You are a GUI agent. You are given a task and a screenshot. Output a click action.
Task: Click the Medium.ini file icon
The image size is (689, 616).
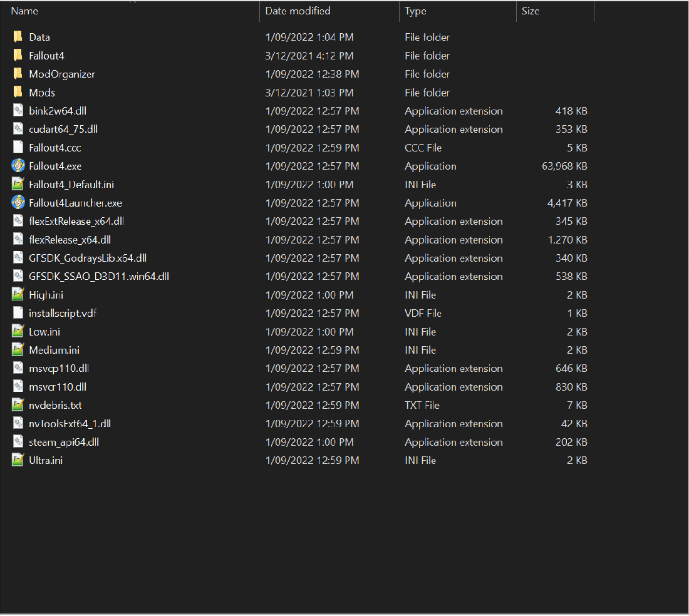coord(18,350)
